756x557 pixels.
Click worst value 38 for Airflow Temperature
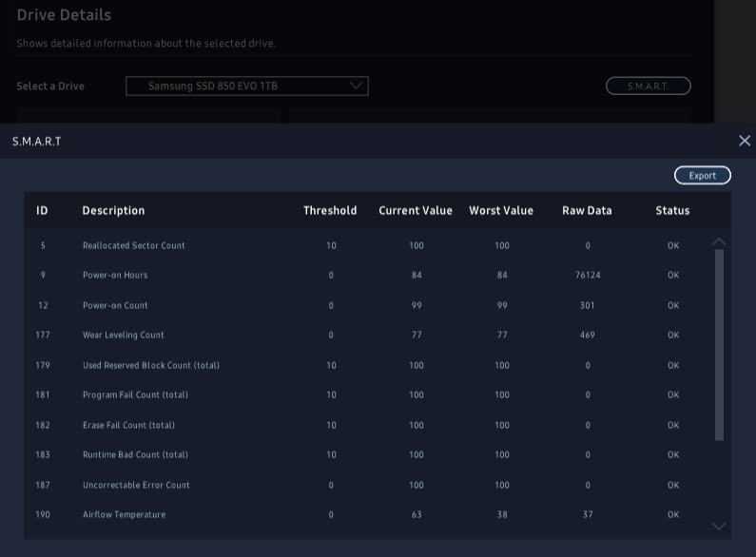(502, 514)
